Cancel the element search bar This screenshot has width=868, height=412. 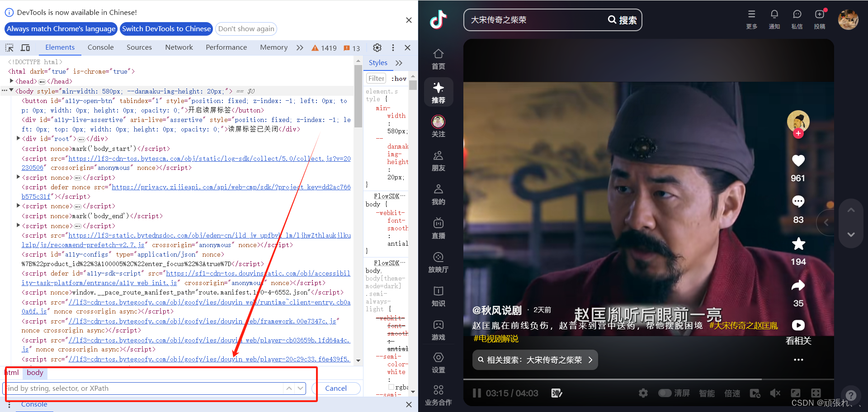336,389
